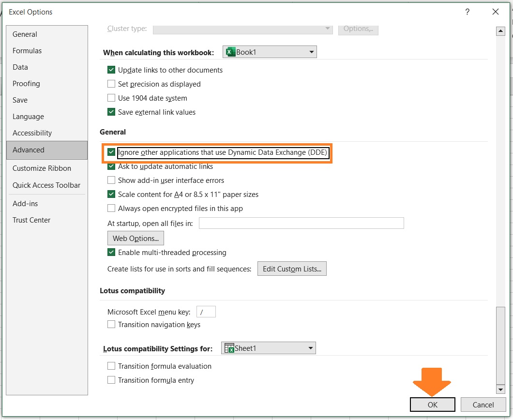513x420 pixels.
Task: Click the sheet icon in Sheet1 dropdown
Action: coord(229,348)
